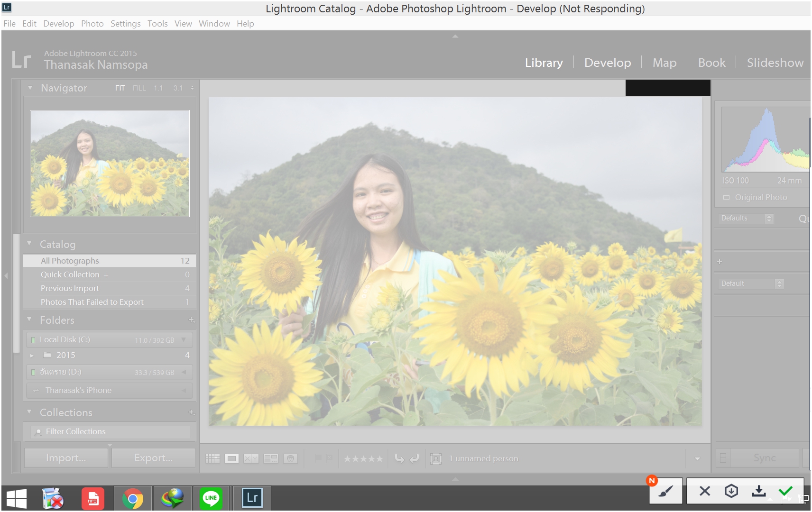Add Quick Collection as target via plus sign
The image size is (812, 512).
(x=106, y=275)
